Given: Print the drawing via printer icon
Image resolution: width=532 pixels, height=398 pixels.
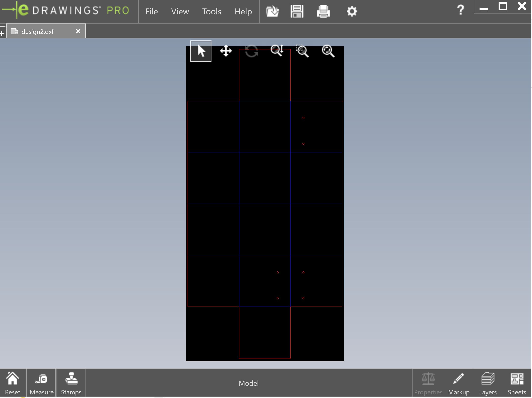Looking at the screenshot, I should coord(323,11).
